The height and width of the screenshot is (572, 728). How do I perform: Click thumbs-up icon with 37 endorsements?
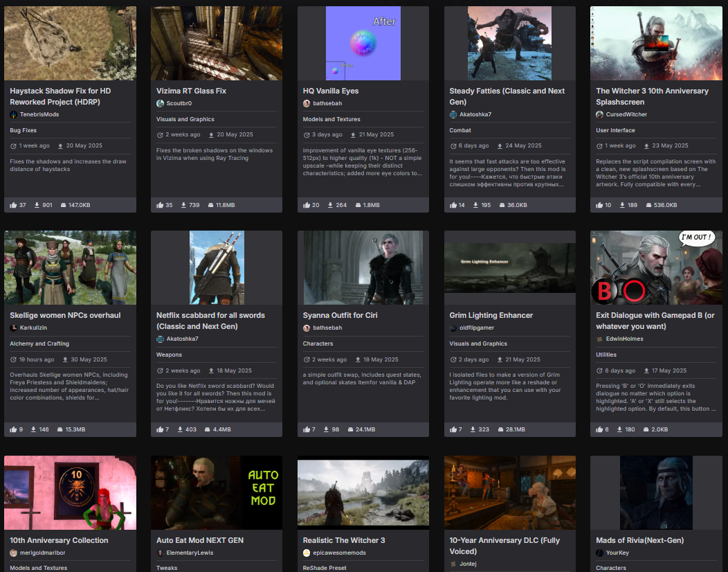point(13,205)
